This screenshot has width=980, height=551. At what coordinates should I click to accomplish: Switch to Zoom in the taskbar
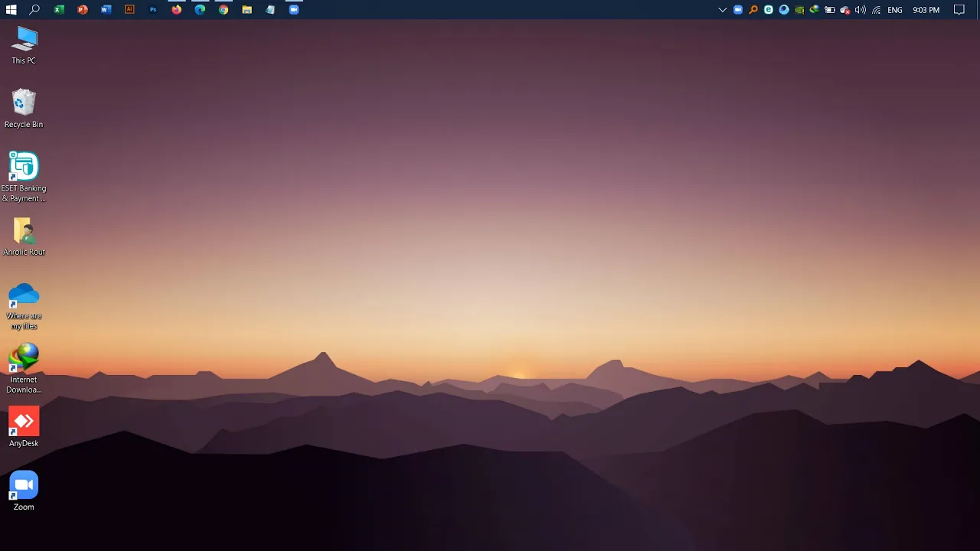(294, 10)
